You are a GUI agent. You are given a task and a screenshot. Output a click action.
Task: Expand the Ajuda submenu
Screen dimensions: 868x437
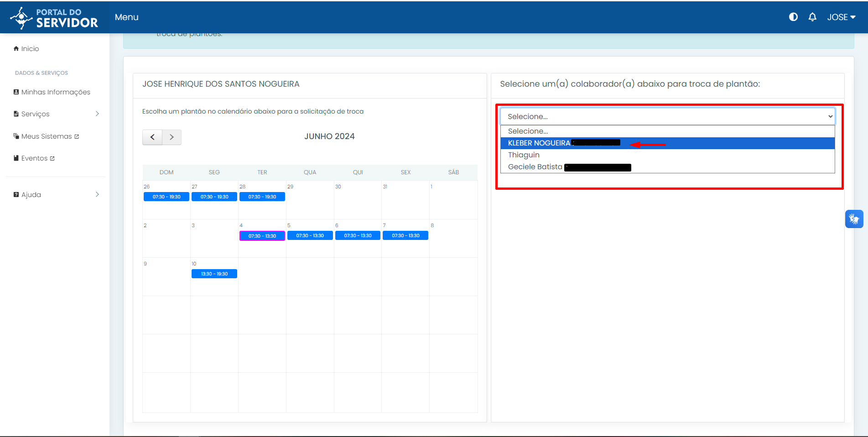(56, 194)
